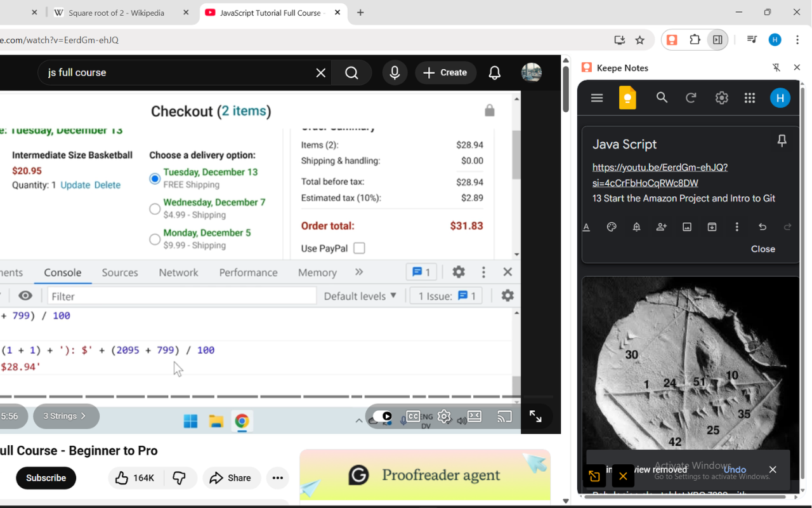Open the '3 Strings' chapter chip
Screen dimensions: 812x508
click(x=66, y=416)
